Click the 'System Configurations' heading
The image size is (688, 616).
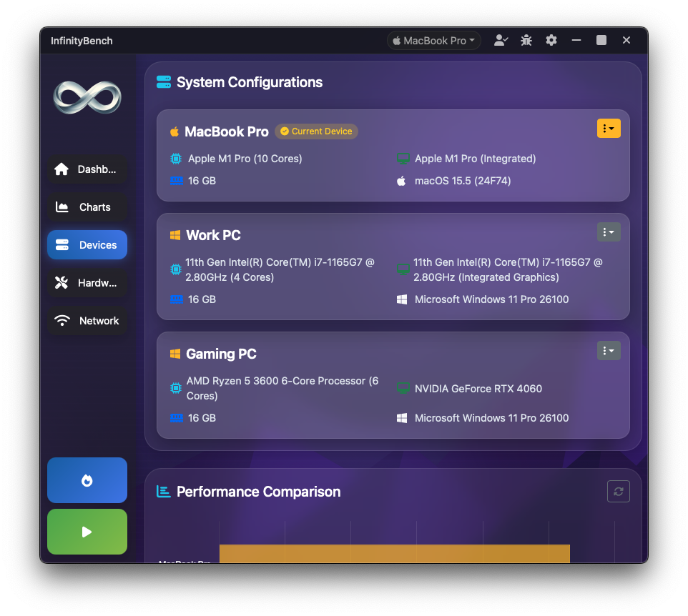250,82
